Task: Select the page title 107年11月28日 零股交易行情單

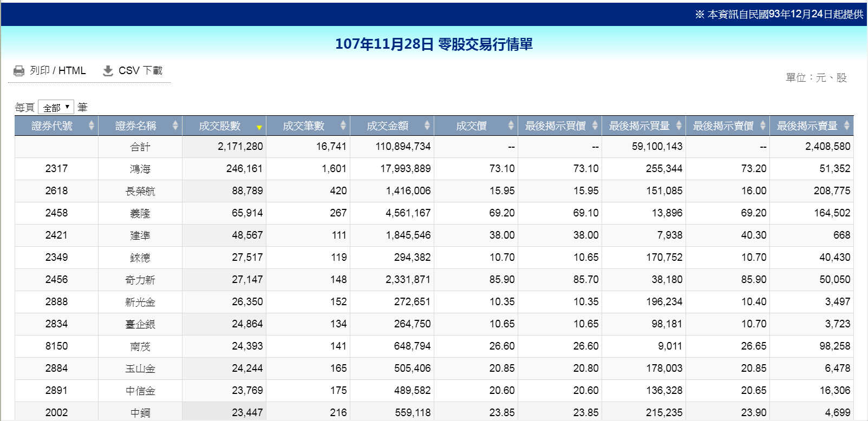Action: click(434, 44)
